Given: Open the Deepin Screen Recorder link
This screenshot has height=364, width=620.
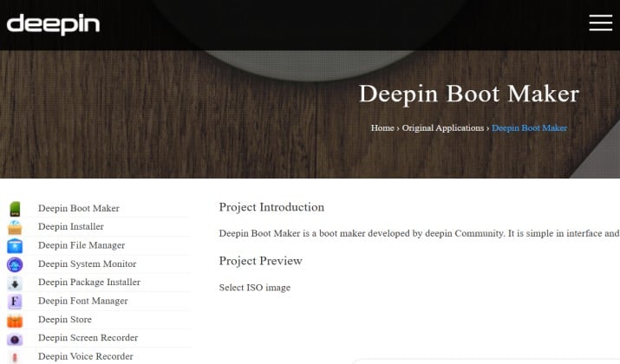Looking at the screenshot, I should [x=88, y=337].
